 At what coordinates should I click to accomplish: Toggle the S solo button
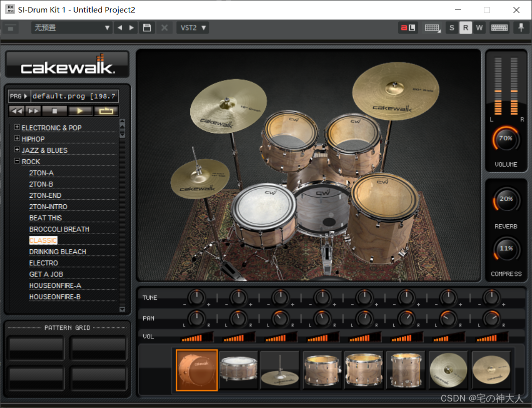[x=451, y=28]
